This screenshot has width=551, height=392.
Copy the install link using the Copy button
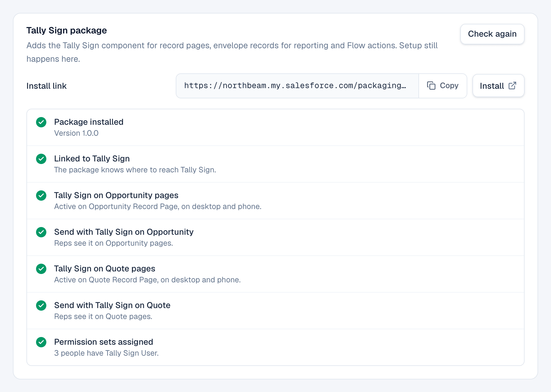click(443, 86)
